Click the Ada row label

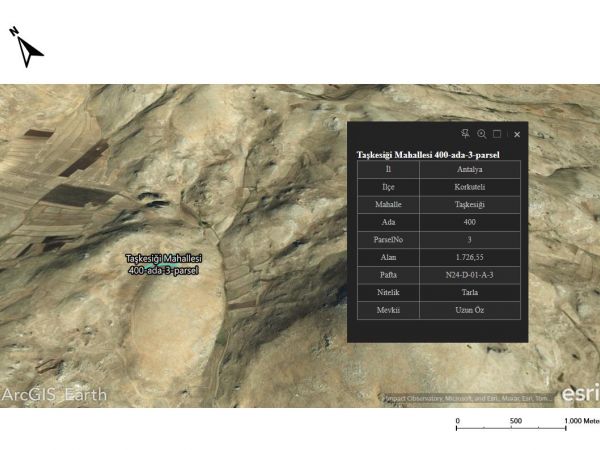click(x=388, y=222)
